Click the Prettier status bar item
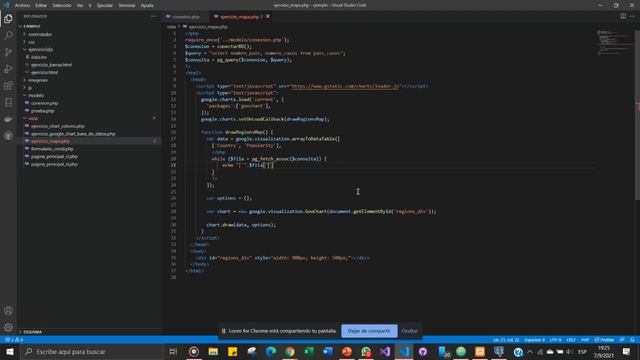This screenshot has height=360, width=640. (x=604, y=340)
